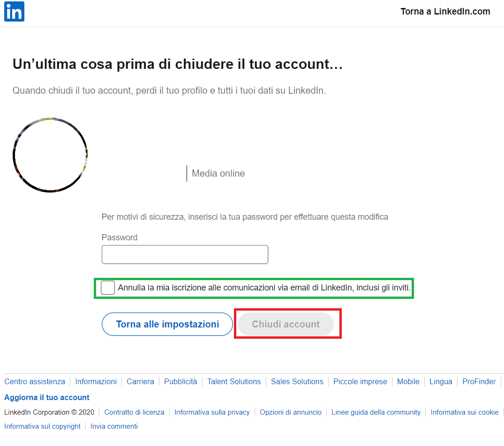Open the Sales Solutions footer link
This screenshot has width=504, height=446.
297,381
